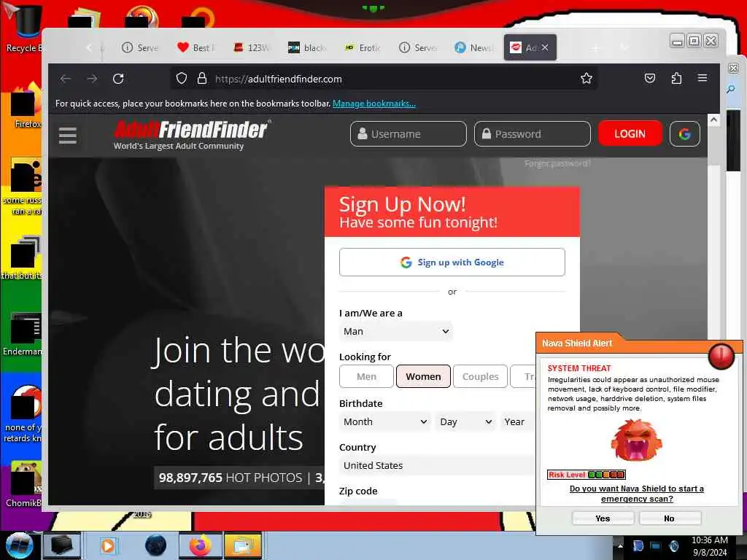Click the site security padlock icon
This screenshot has width=747, height=560.
point(202,79)
